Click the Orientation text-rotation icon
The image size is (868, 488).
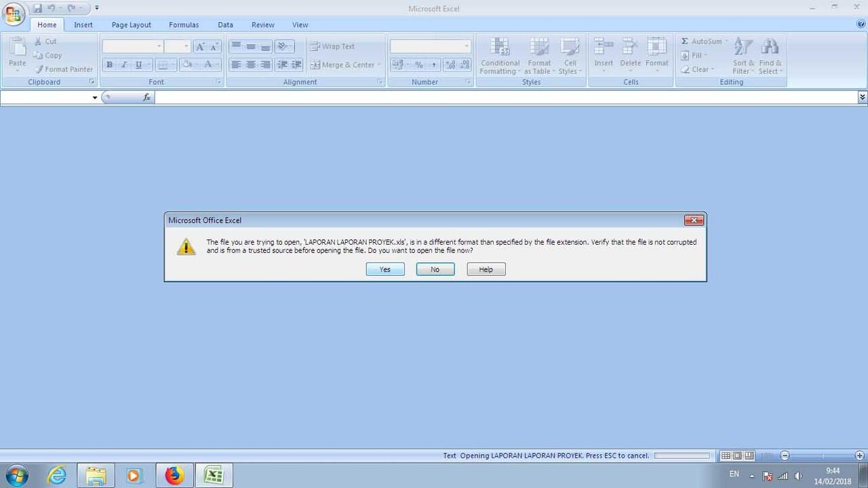pos(284,47)
